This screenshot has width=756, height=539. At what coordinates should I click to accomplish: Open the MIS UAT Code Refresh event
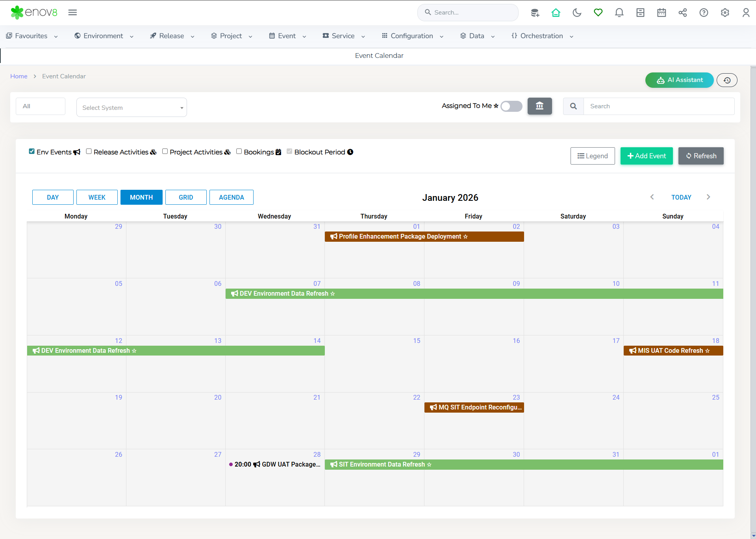pyautogui.click(x=673, y=350)
